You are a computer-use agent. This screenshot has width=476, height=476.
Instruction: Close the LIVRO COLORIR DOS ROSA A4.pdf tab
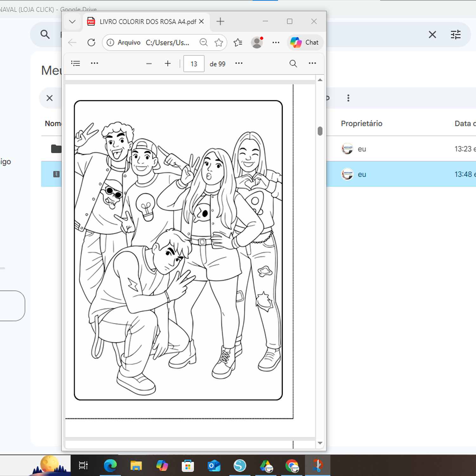click(202, 22)
